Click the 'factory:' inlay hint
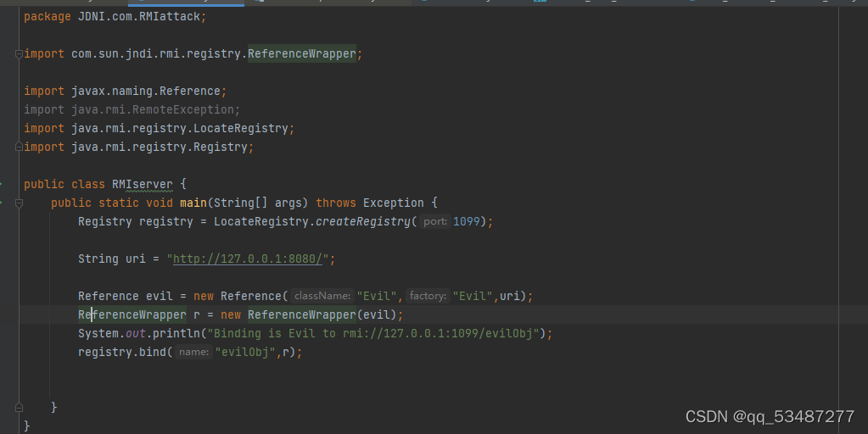 tap(428, 296)
